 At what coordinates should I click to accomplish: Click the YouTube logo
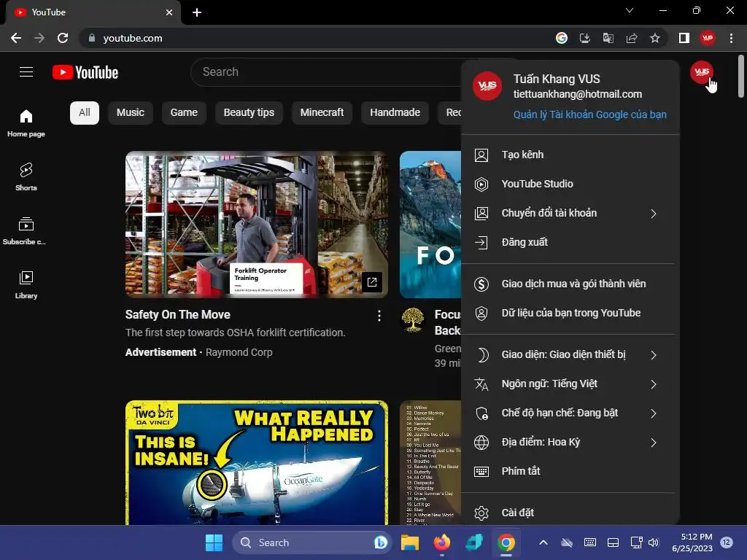85,72
